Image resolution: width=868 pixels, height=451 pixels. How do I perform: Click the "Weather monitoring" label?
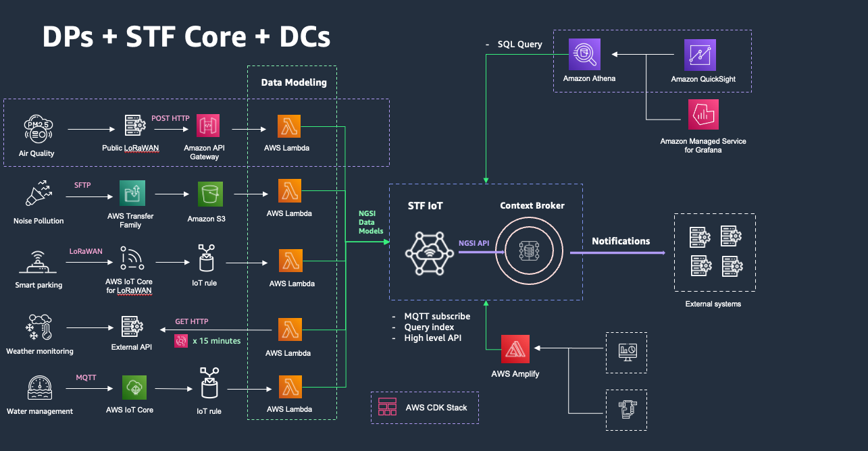(x=40, y=351)
